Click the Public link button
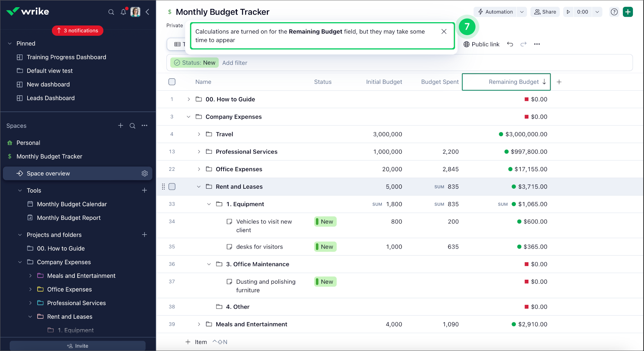The image size is (644, 351). pos(481,44)
